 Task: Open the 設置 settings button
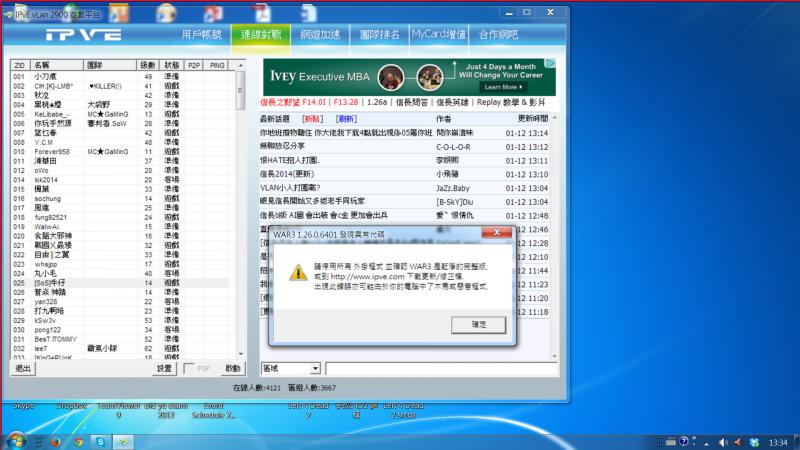pos(164,368)
